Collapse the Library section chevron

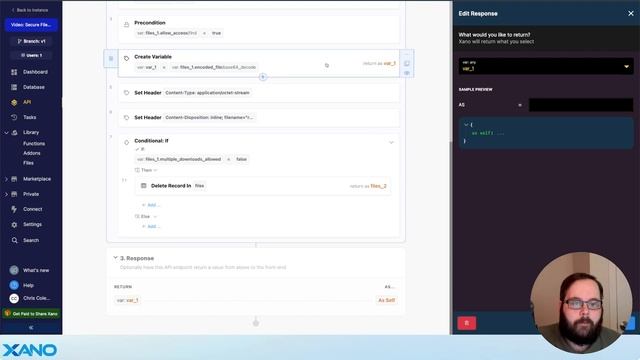pyautogui.click(x=6, y=133)
